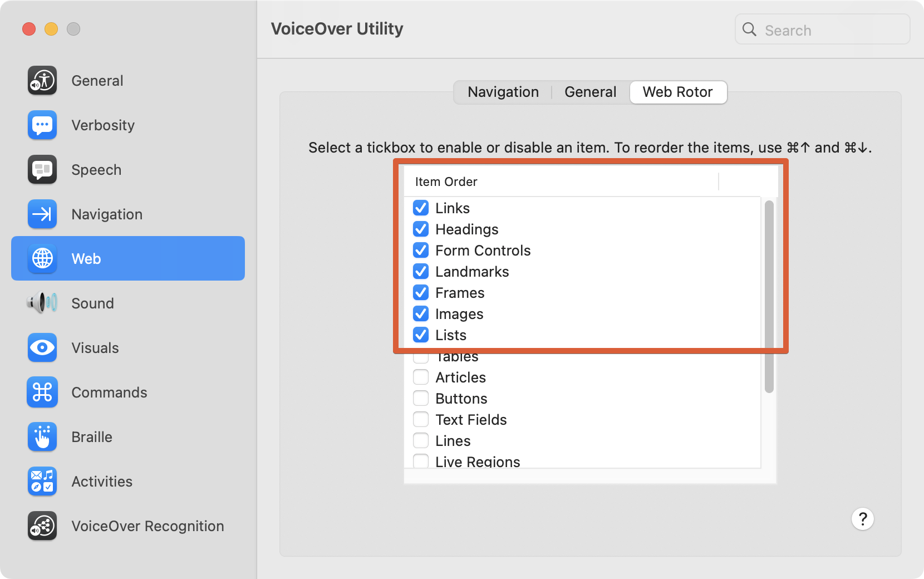Enable the Tables checkbox
Screen dimensions: 924x579
421,356
